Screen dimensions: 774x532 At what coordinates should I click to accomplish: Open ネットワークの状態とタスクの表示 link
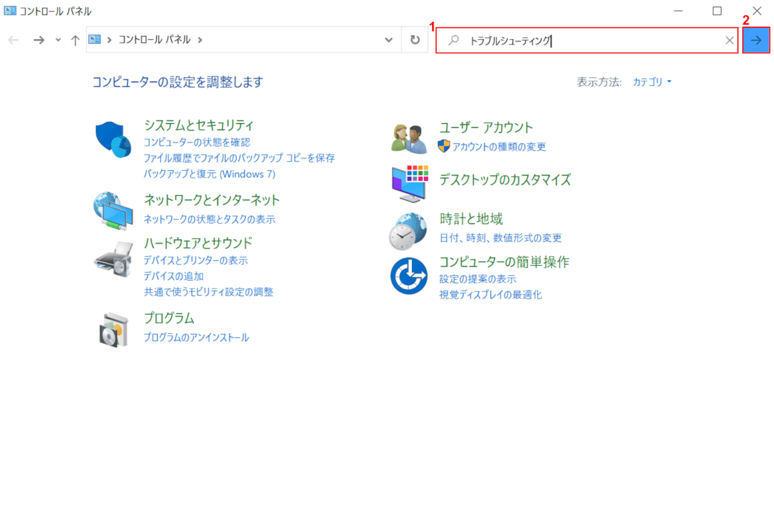click(x=210, y=219)
